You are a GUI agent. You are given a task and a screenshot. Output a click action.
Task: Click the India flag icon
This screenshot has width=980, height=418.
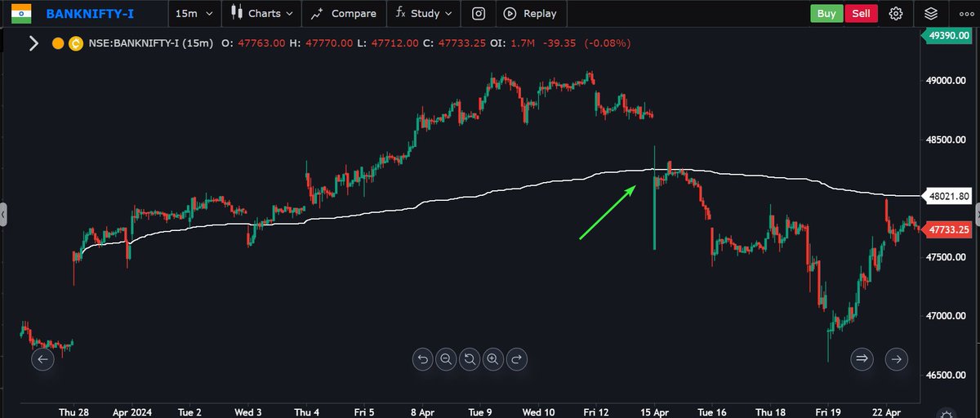coord(22,13)
